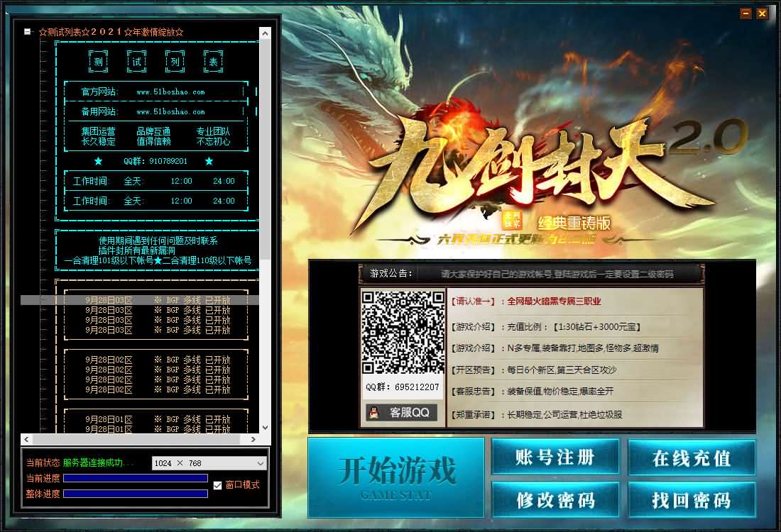Select the 官方网站 www.51boshao.com entry

pos(156,92)
